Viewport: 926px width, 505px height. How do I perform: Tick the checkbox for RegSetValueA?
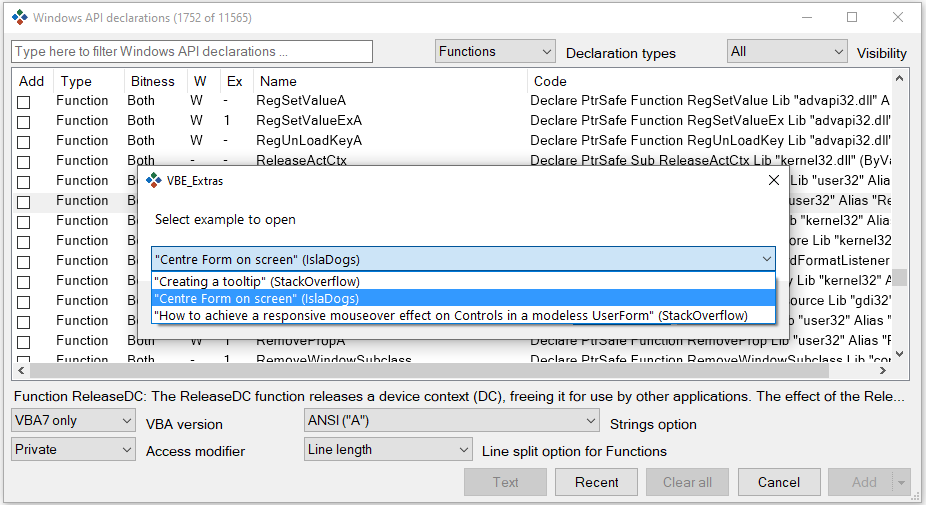click(24, 102)
